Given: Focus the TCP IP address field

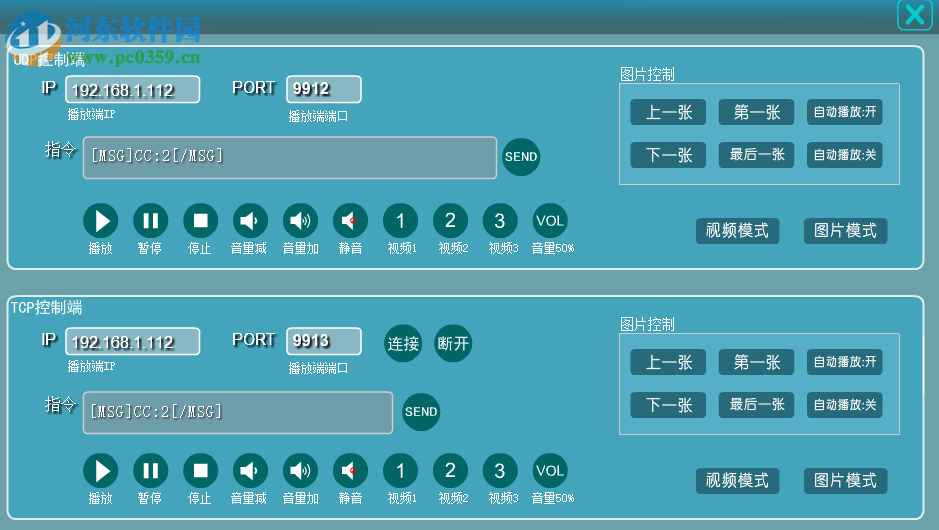Looking at the screenshot, I should [x=132, y=342].
